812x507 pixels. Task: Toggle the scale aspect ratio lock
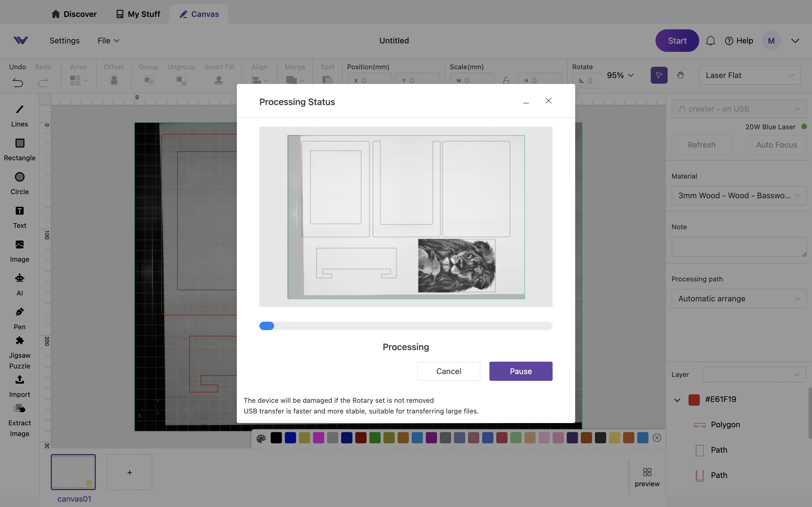pos(506,81)
